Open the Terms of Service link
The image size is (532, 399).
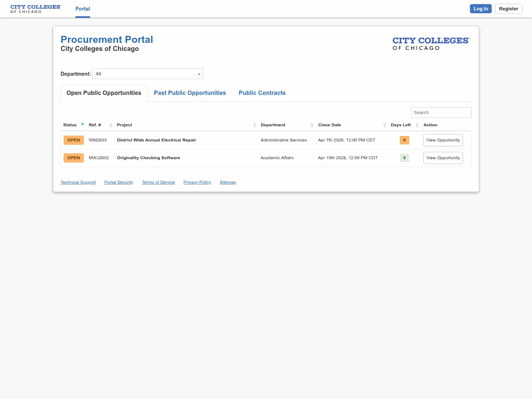point(158,182)
